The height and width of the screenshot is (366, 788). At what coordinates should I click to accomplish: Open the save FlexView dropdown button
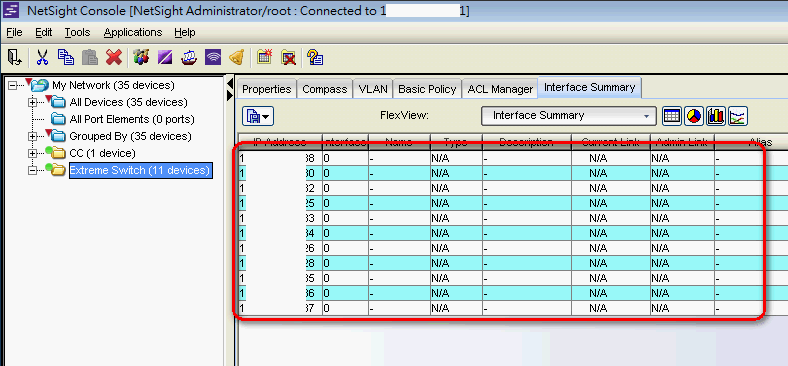pyautogui.click(x=258, y=116)
